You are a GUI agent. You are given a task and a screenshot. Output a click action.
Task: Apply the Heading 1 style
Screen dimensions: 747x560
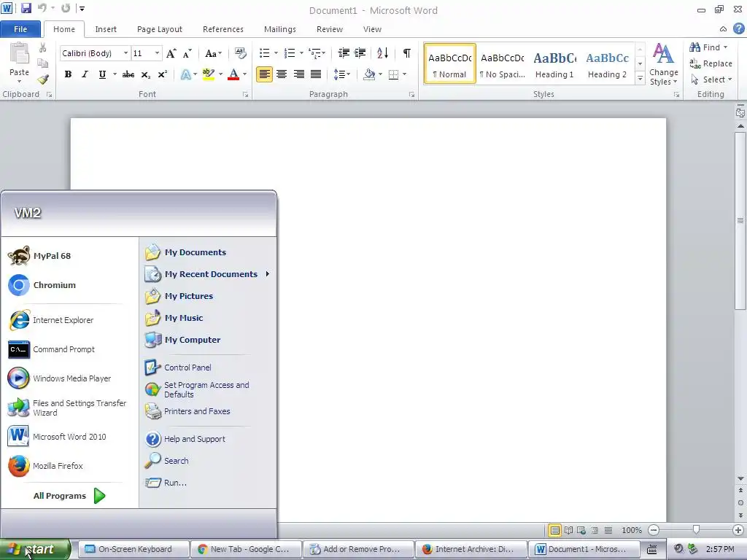[x=554, y=64]
